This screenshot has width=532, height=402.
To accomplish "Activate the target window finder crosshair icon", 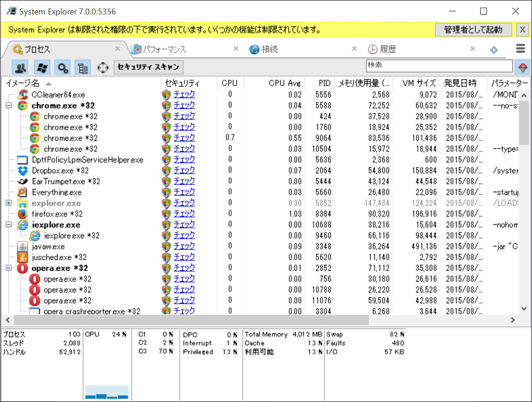I will coord(103,67).
